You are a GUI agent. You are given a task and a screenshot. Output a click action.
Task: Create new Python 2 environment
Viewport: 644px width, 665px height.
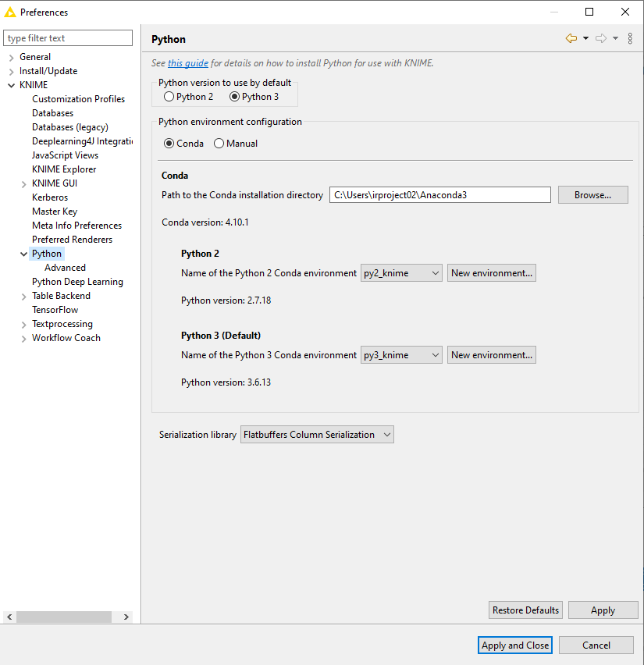click(x=491, y=273)
